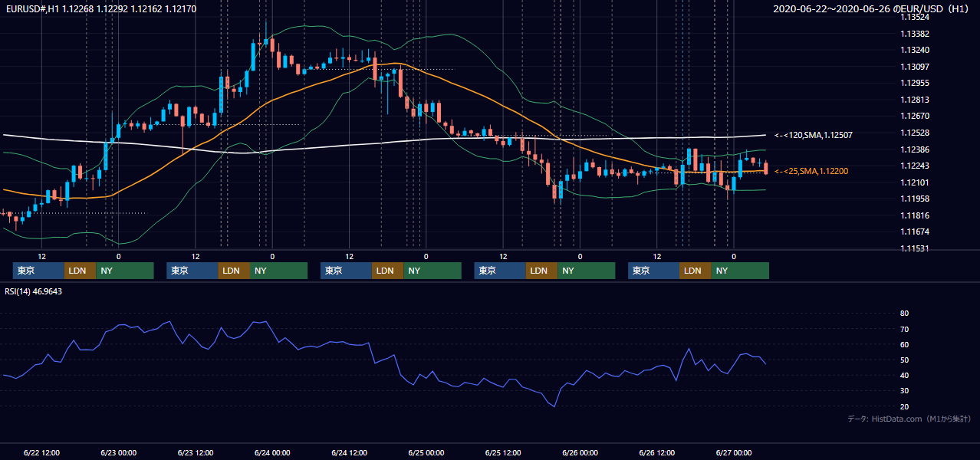Click the 東京 session block for June 26
This screenshot has width=980, height=460.
[653, 271]
